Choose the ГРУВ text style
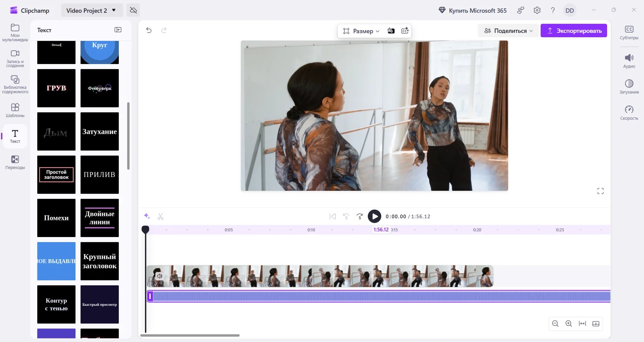This screenshot has height=342, width=644. point(56,88)
